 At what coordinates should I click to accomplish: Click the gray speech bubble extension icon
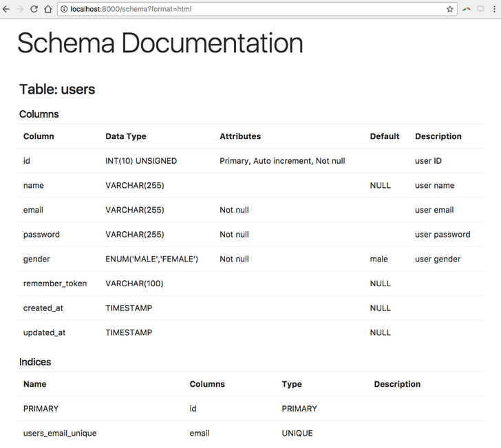click(x=480, y=9)
